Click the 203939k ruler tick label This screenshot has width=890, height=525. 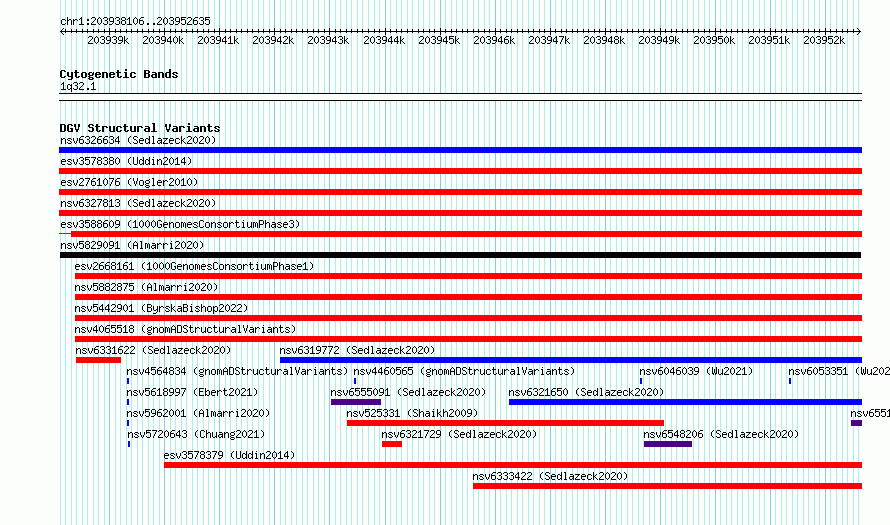[108, 40]
